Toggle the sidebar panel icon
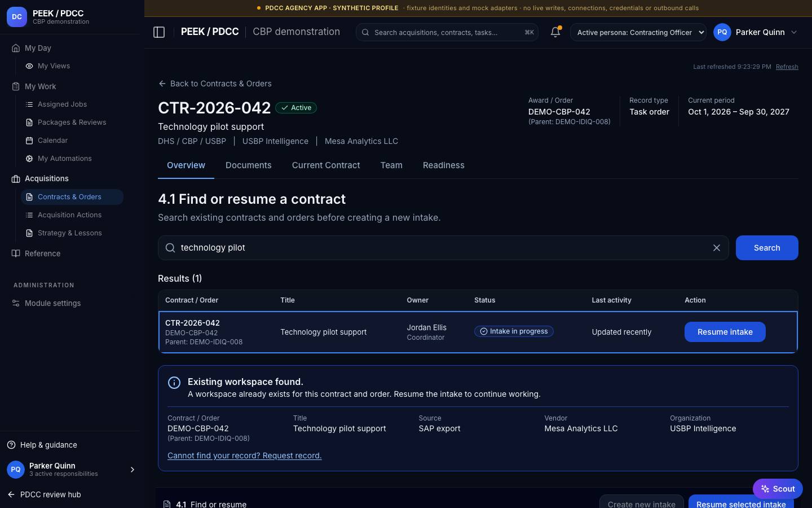The image size is (812, 508). tap(159, 32)
